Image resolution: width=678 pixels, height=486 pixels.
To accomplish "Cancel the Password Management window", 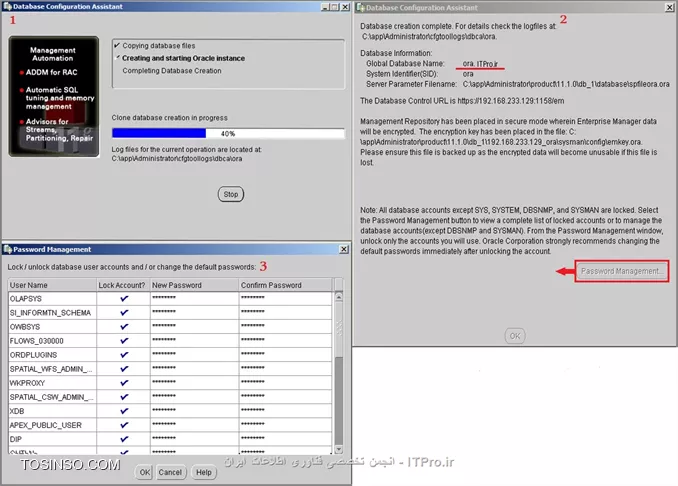I will 170,472.
